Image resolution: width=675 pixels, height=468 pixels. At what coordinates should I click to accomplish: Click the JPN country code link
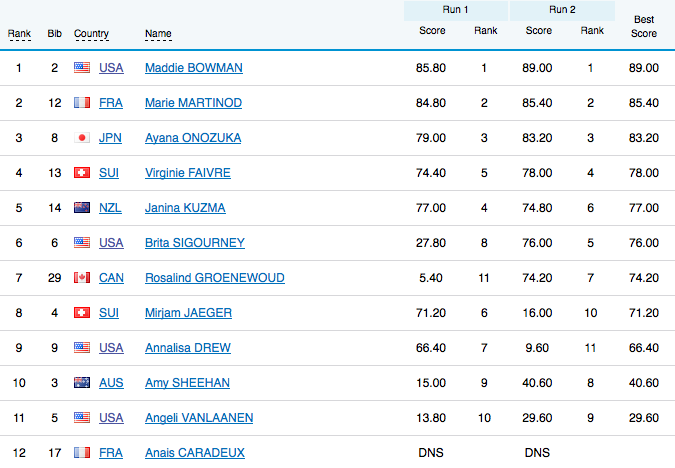110,138
